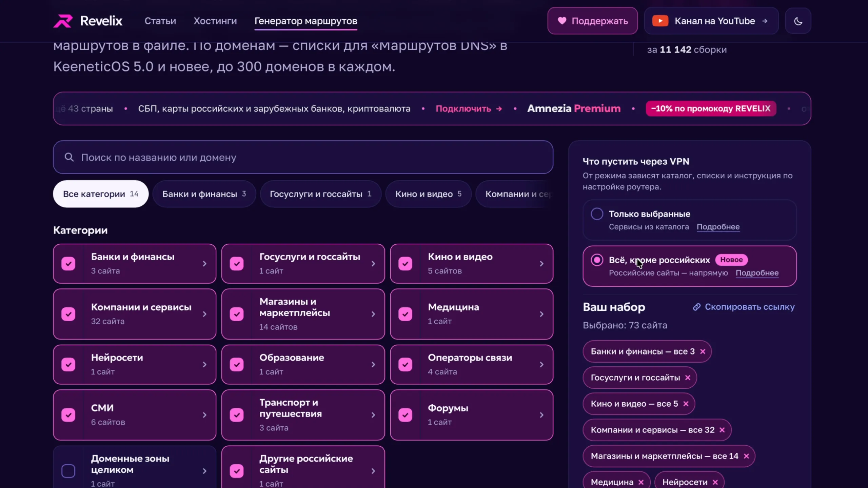Screen dimensions: 868x488
Task: Click the Поддержать button
Action: (x=592, y=21)
